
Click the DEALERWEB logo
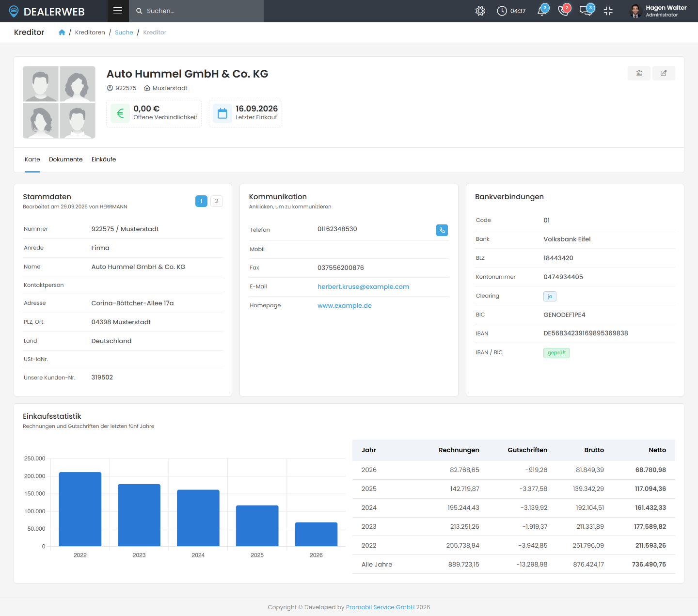(x=47, y=11)
